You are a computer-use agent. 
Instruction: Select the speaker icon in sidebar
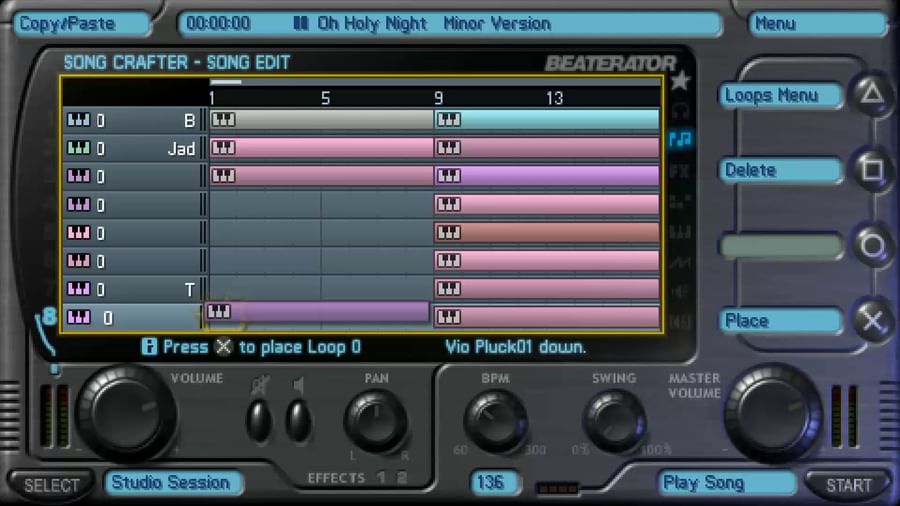pos(680,292)
